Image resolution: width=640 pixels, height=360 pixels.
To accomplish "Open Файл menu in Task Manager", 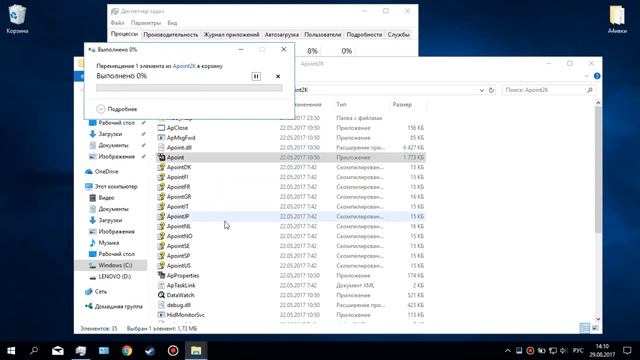I will point(117,23).
